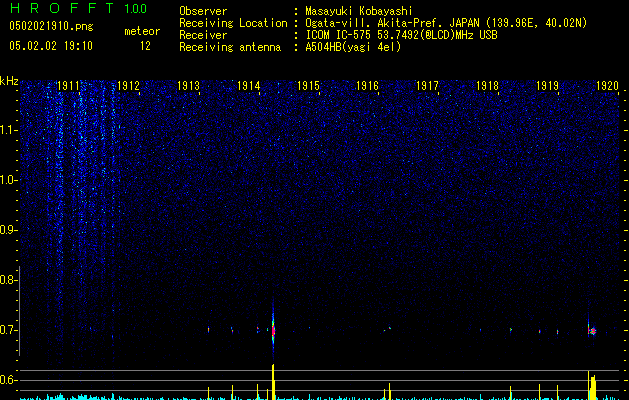Click the 0.8 kHz frequency label

click(x=9, y=280)
